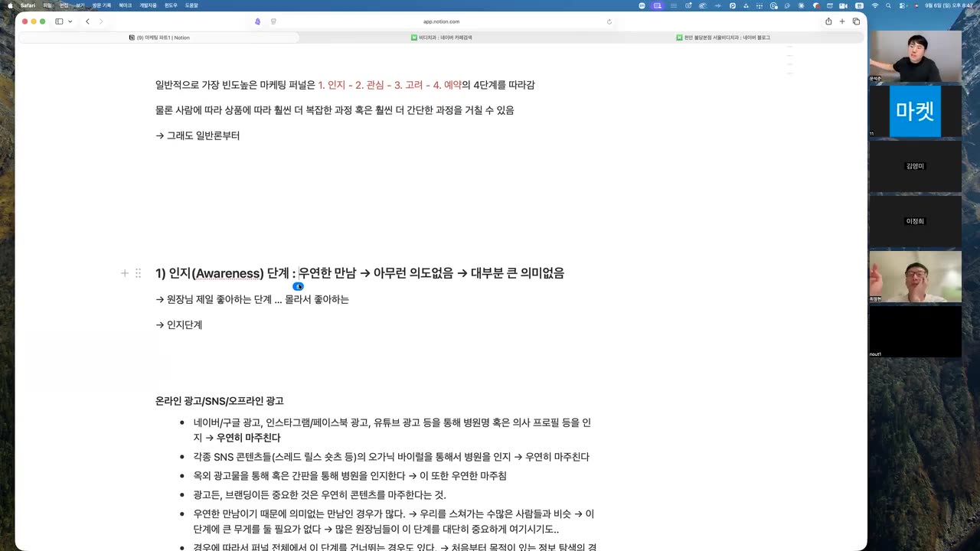Open the 파일 menu
The height and width of the screenshot is (551, 980).
(x=47, y=5)
